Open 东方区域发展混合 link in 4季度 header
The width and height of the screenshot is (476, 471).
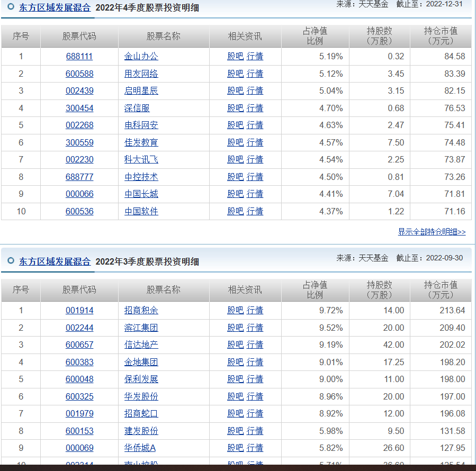[x=55, y=7]
